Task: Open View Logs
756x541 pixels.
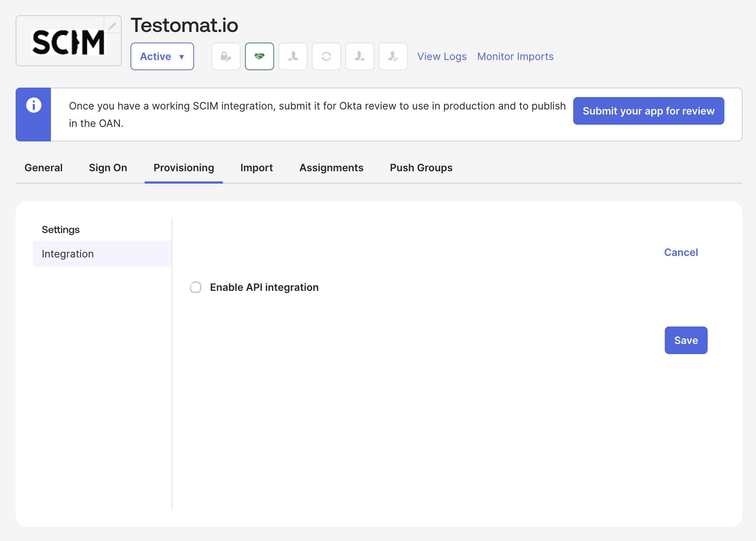Action: (x=442, y=56)
